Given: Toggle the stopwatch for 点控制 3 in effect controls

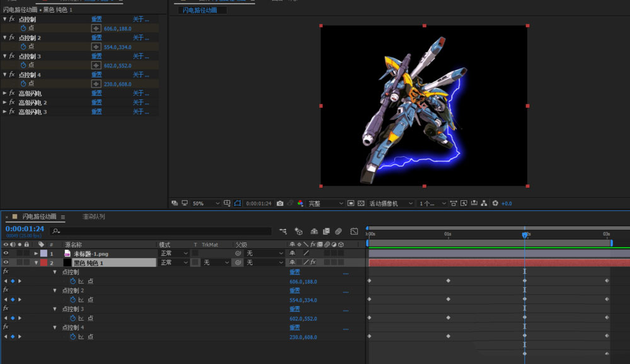Looking at the screenshot, I should [23, 65].
